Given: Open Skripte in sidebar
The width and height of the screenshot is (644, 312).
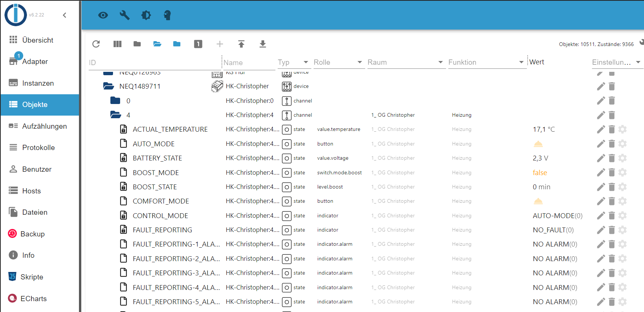Looking at the screenshot, I should [40, 277].
